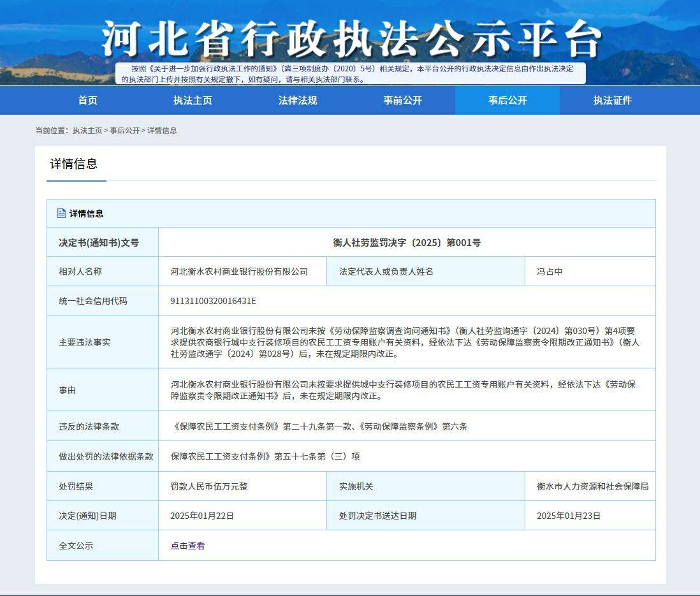Click the 事由 label cell
The width and height of the screenshot is (700, 596).
pos(103,389)
